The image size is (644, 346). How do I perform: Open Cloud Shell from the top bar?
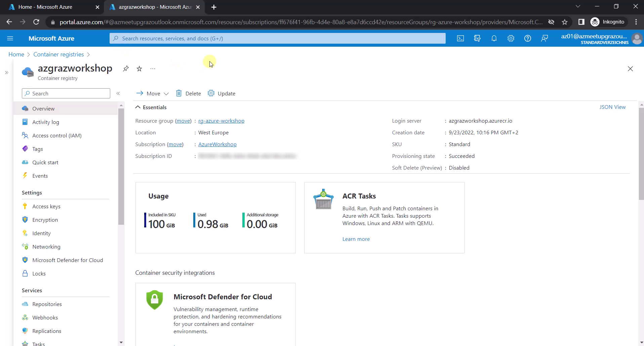[460, 39]
